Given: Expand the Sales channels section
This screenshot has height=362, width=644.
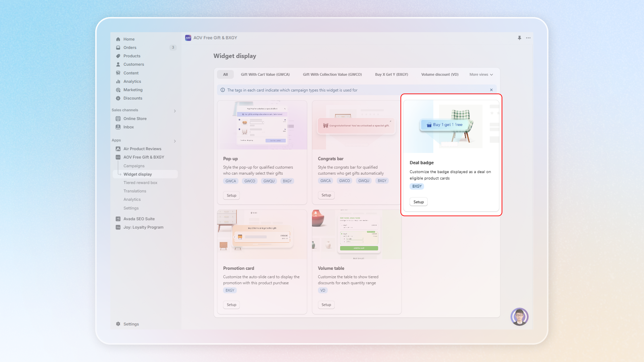Looking at the screenshot, I should pos(175,111).
